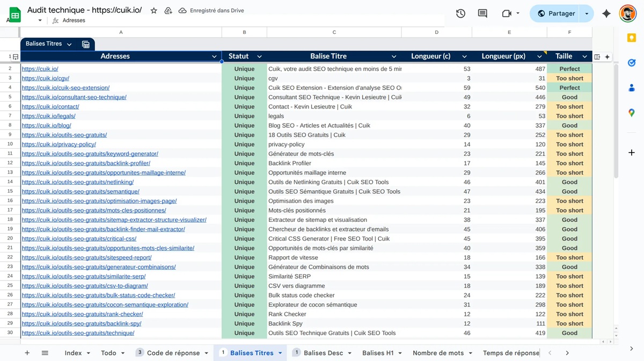The height and width of the screenshot is (361, 644).
Task: Select the cell with value 540
Action: 509,88
